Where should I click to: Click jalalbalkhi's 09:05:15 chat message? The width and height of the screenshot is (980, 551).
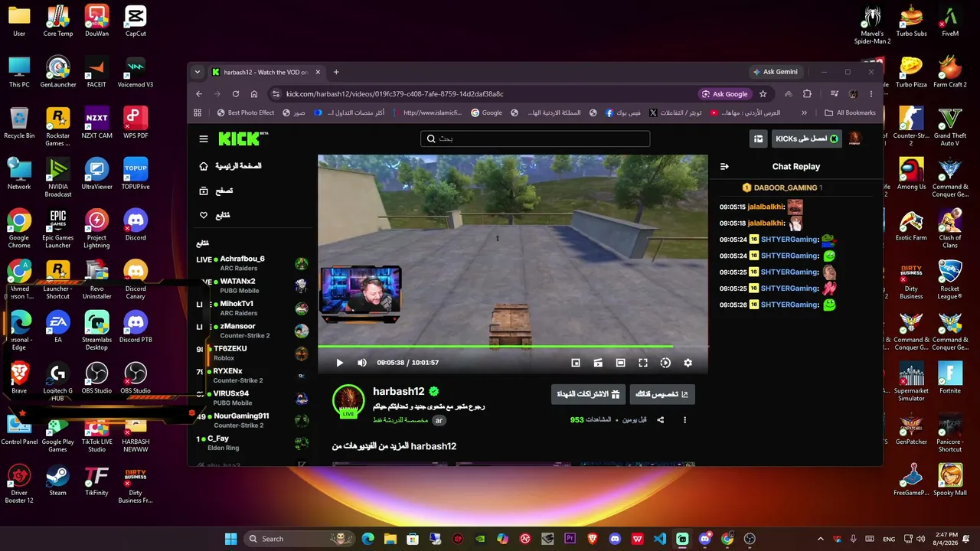(761, 207)
